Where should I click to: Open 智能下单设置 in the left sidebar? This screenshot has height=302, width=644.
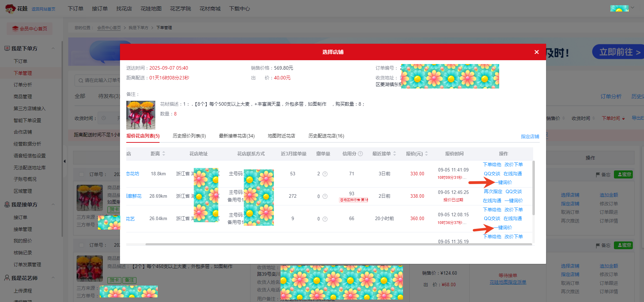coord(27,120)
